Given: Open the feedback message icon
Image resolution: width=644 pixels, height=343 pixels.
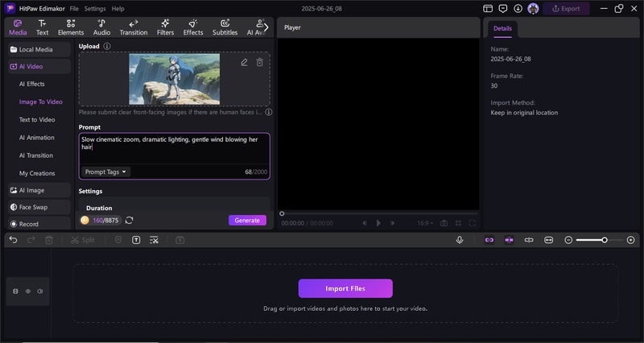Looking at the screenshot, I should 502,9.
